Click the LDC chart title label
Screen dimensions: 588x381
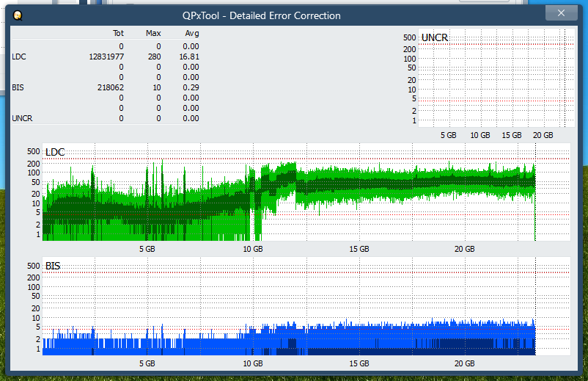pyautogui.click(x=55, y=152)
